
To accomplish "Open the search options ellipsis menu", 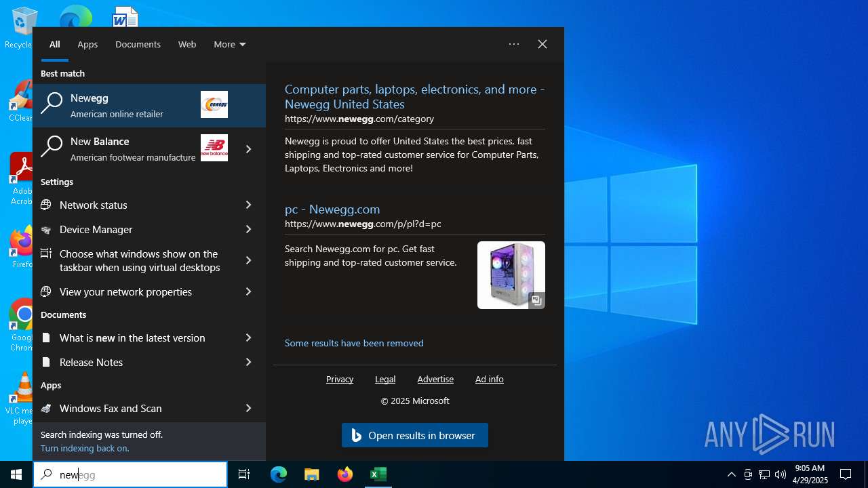I will coord(514,44).
